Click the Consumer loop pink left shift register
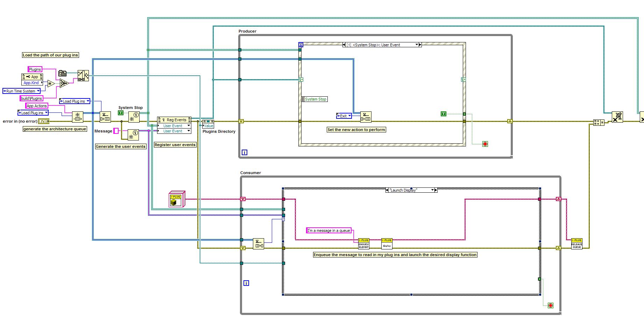Screen dimensions: 644x316 point(243,199)
